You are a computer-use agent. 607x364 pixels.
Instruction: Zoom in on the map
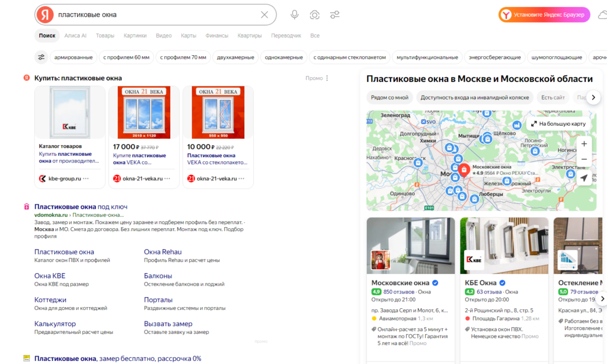pyautogui.click(x=584, y=143)
